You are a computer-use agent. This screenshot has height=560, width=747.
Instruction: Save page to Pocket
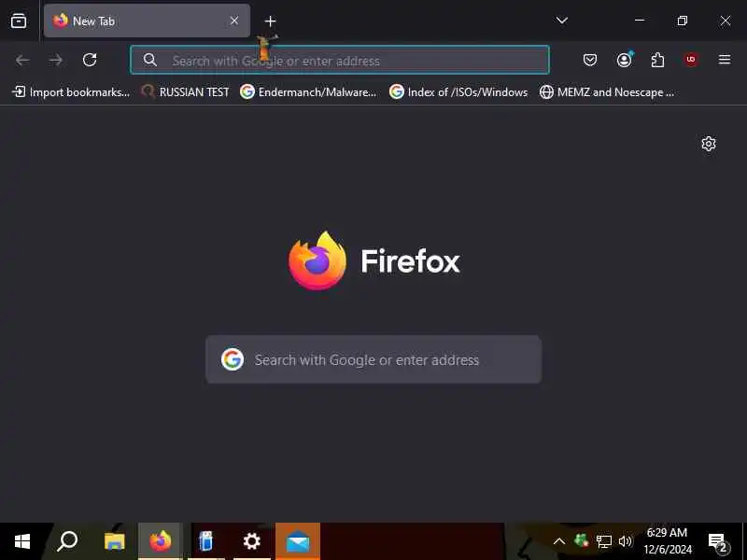click(590, 60)
